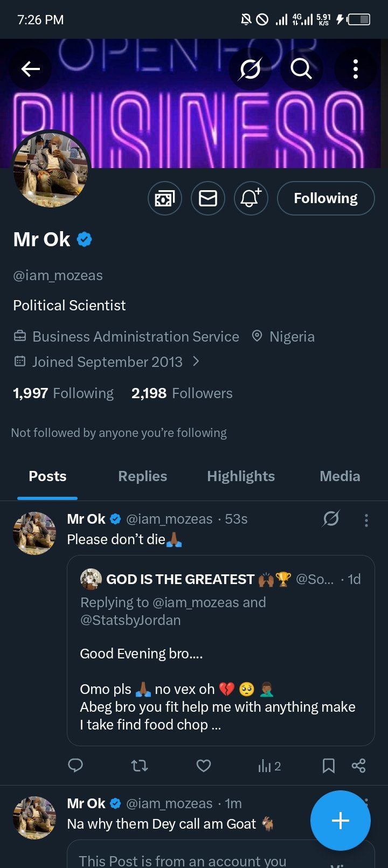388x868 pixels.
Task: Go back using the arrow icon
Action: (31, 69)
